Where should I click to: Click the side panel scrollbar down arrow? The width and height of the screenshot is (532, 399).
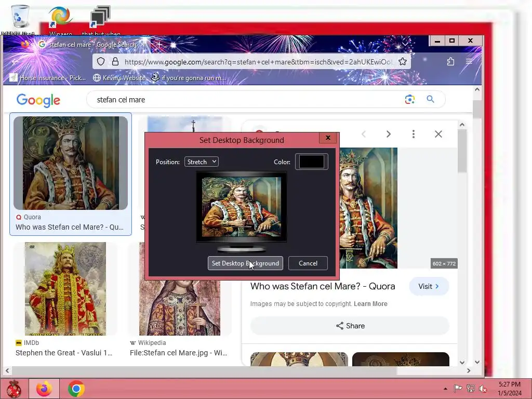click(x=462, y=362)
